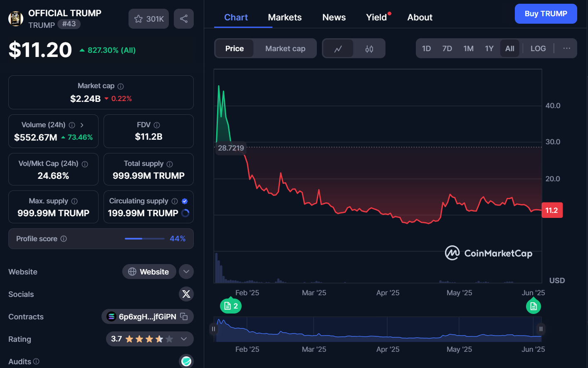Open the News tab
Viewport: 588px width, 368px height.
coord(334,17)
